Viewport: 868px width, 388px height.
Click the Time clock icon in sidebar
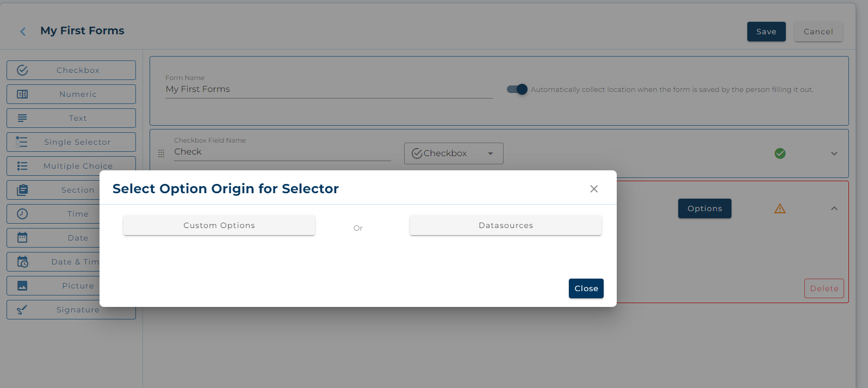(22, 214)
